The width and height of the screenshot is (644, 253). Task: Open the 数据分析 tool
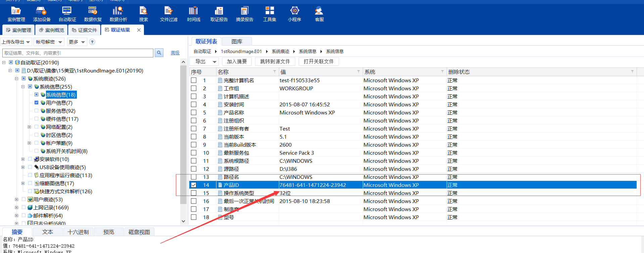coord(118,14)
